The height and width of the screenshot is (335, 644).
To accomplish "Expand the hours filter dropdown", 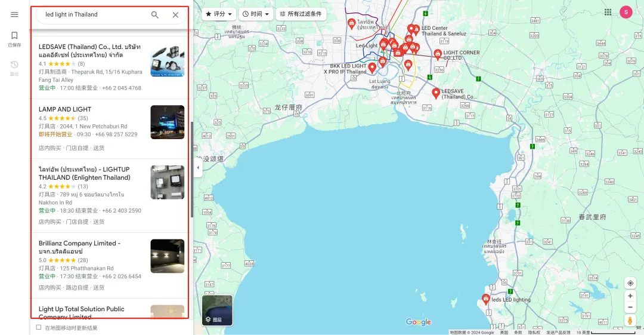I will point(255,14).
